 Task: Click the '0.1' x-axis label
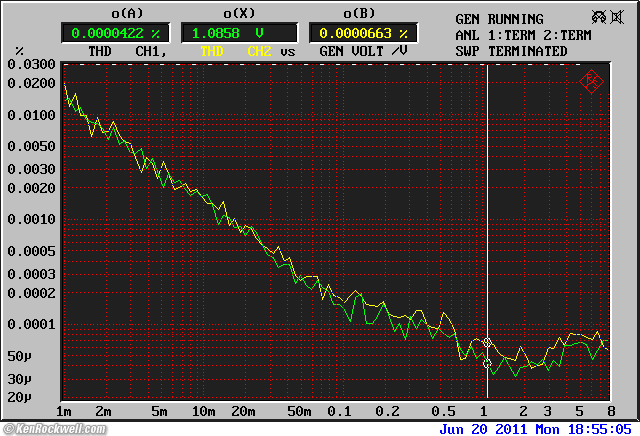pos(339,411)
